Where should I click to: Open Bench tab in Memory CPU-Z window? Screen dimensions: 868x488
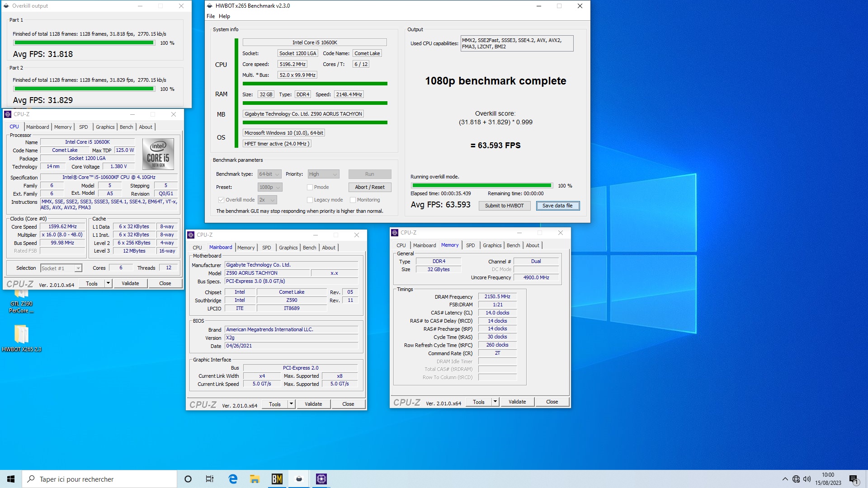pos(513,245)
